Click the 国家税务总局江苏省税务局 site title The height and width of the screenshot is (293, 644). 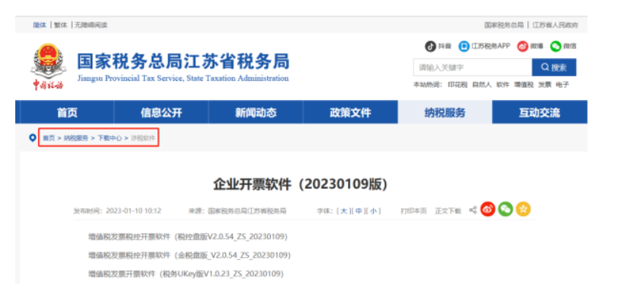click(183, 62)
